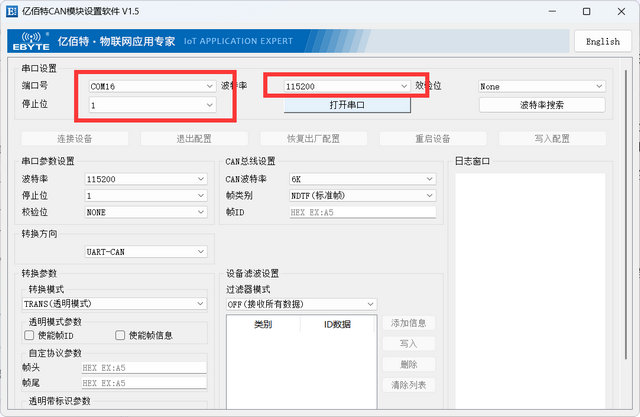This screenshot has width=640, height=417.
Task: Click the application icon in the title bar
Action: [12, 11]
